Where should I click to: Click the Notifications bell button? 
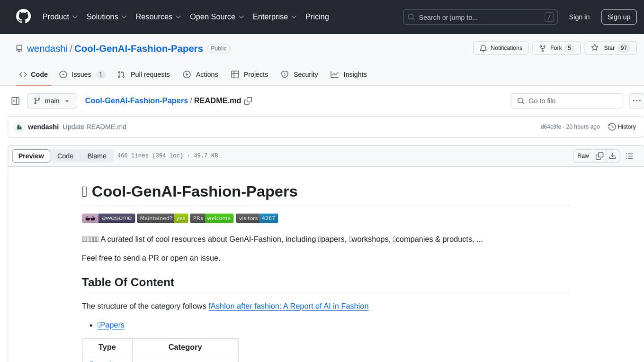(501, 48)
